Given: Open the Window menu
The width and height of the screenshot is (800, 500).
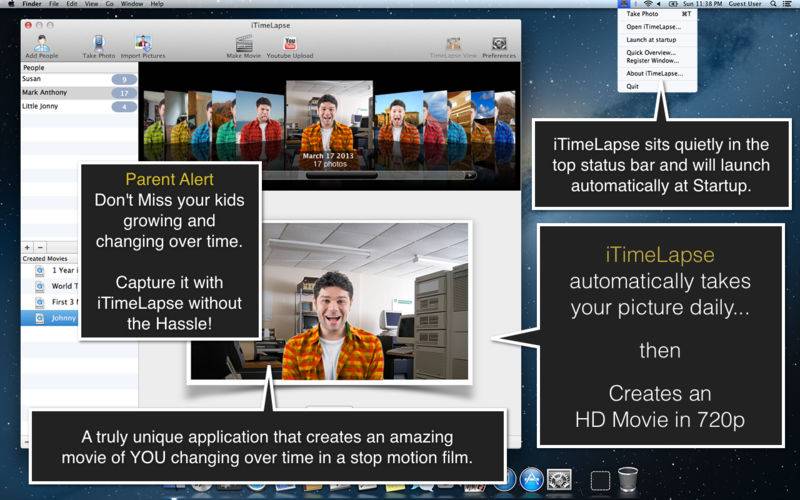Looking at the screenshot, I should [x=132, y=4].
